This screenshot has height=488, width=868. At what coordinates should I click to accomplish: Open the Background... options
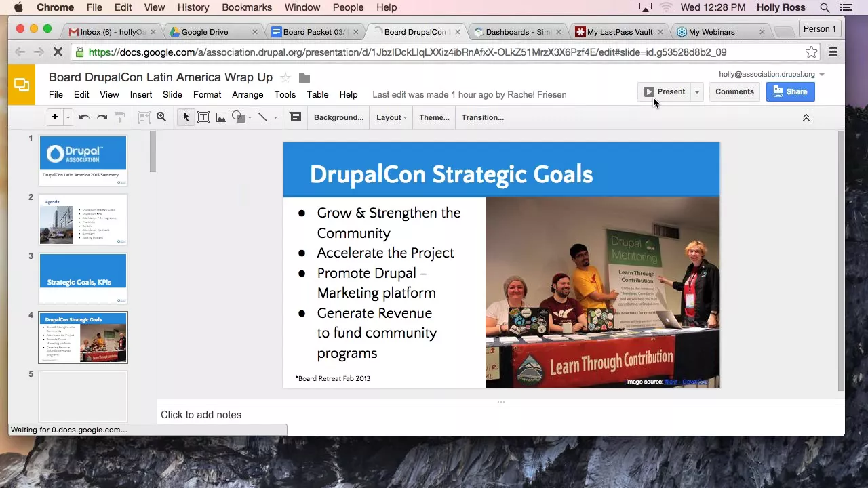[x=338, y=117]
